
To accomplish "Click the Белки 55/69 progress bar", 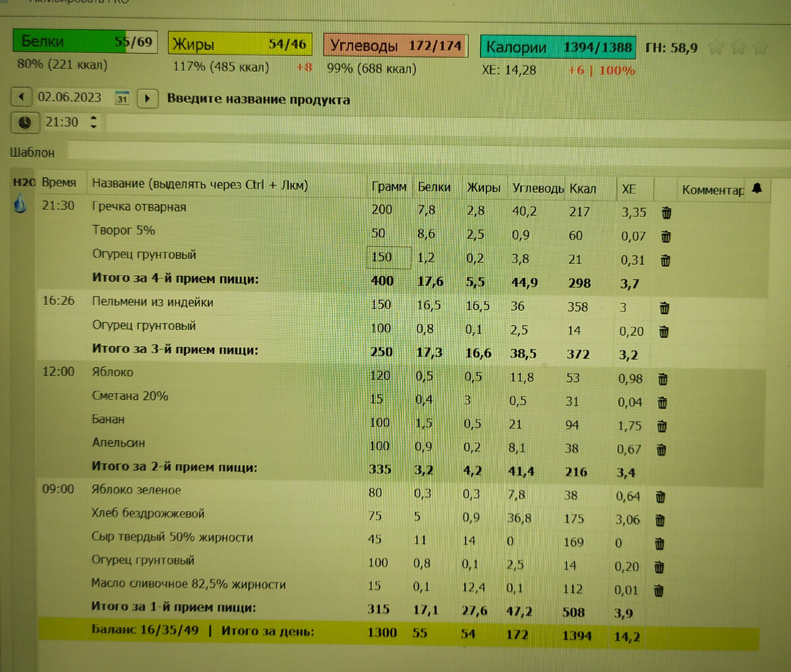I will 85,42.
